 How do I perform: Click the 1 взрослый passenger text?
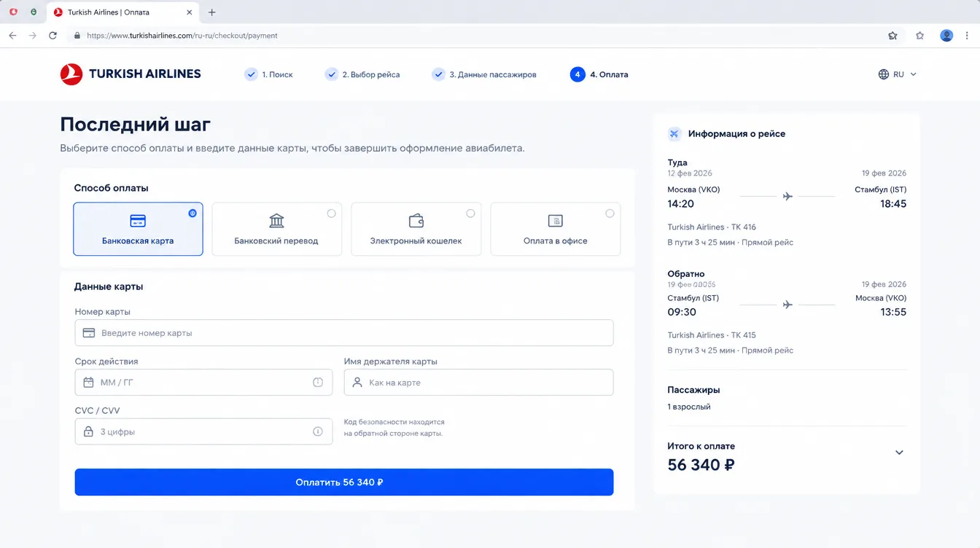click(x=689, y=407)
